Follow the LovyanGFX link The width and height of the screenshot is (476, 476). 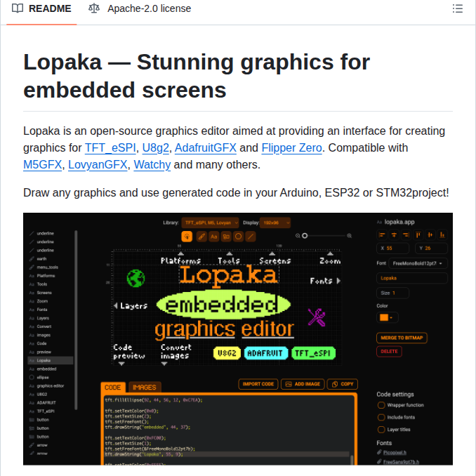coord(98,165)
